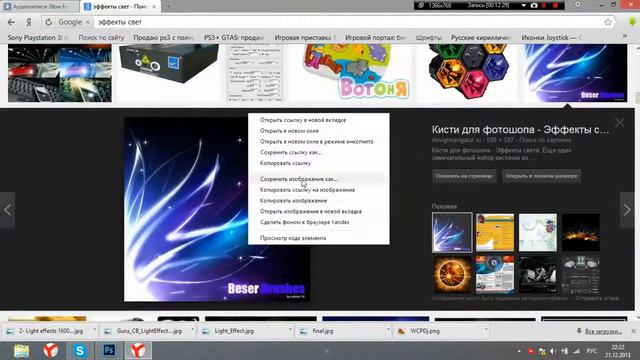Viewport: 640px width, 360px height.
Task: Select the blue brochure similar thumbnail
Action: click(x=495, y=275)
